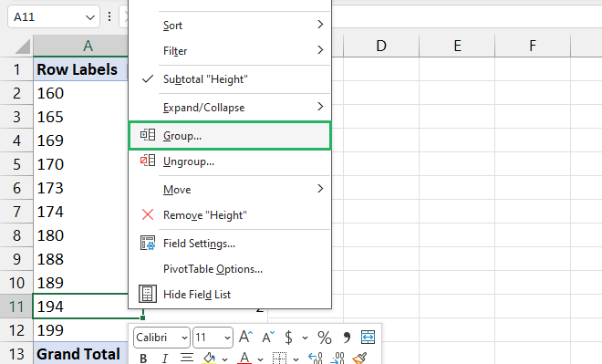Click Merge and Center icon
This screenshot has width=602, height=364.
coord(368,338)
